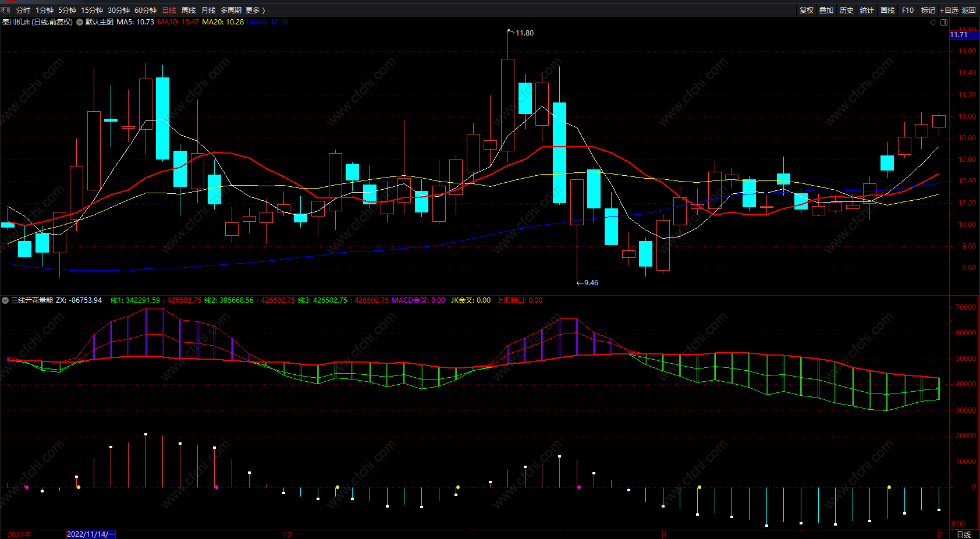
Task: Switch to the 日线 daily chart
Action: pos(169,10)
